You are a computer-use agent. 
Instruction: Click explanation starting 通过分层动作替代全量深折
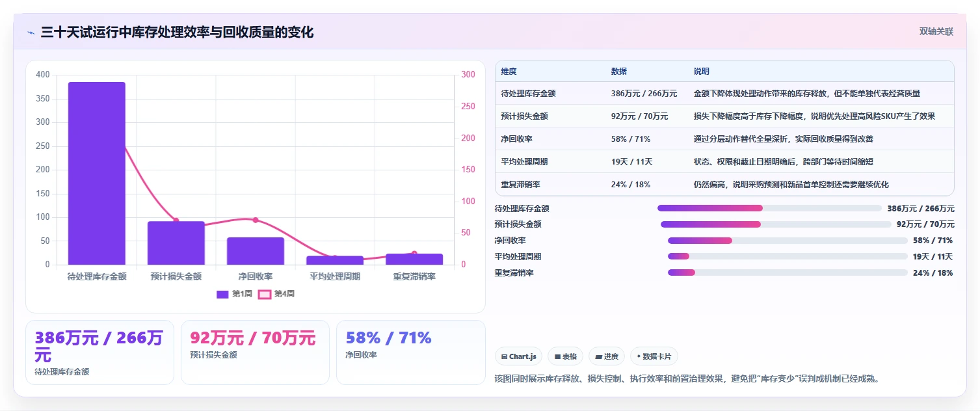784,139
